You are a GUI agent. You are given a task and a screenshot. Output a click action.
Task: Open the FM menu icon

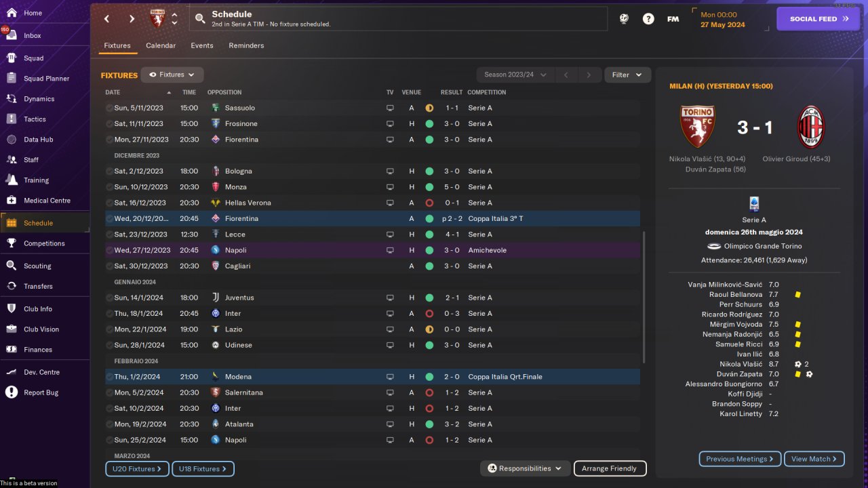coord(673,19)
